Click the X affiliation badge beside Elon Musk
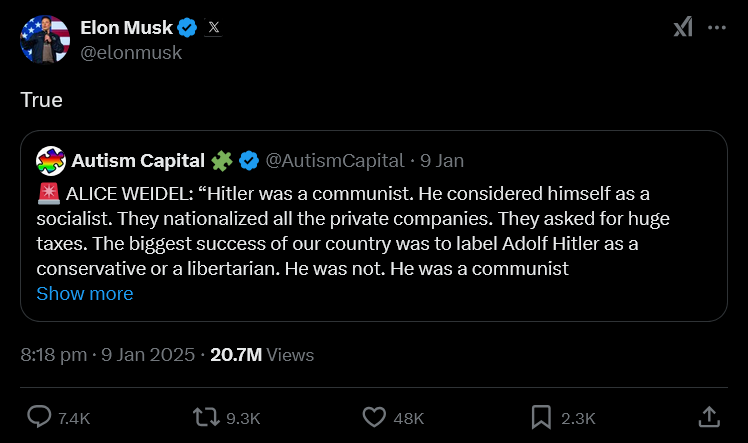 214,28
